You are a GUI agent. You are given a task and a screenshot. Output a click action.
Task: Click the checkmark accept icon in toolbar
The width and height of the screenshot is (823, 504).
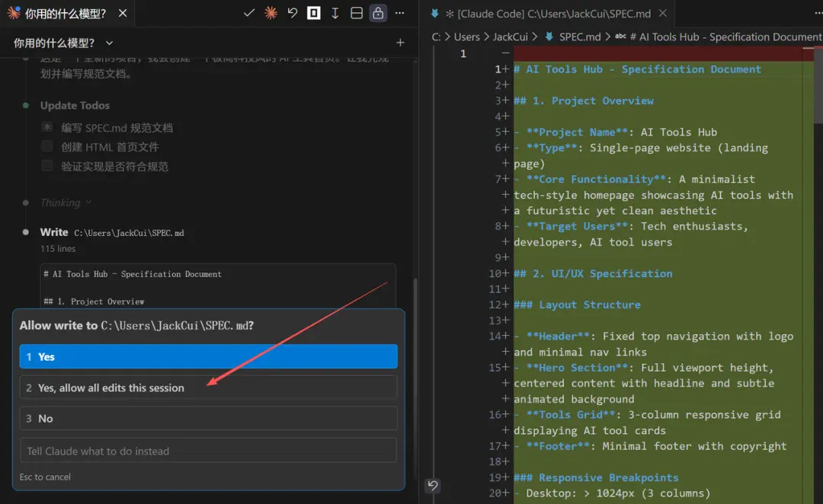(249, 13)
